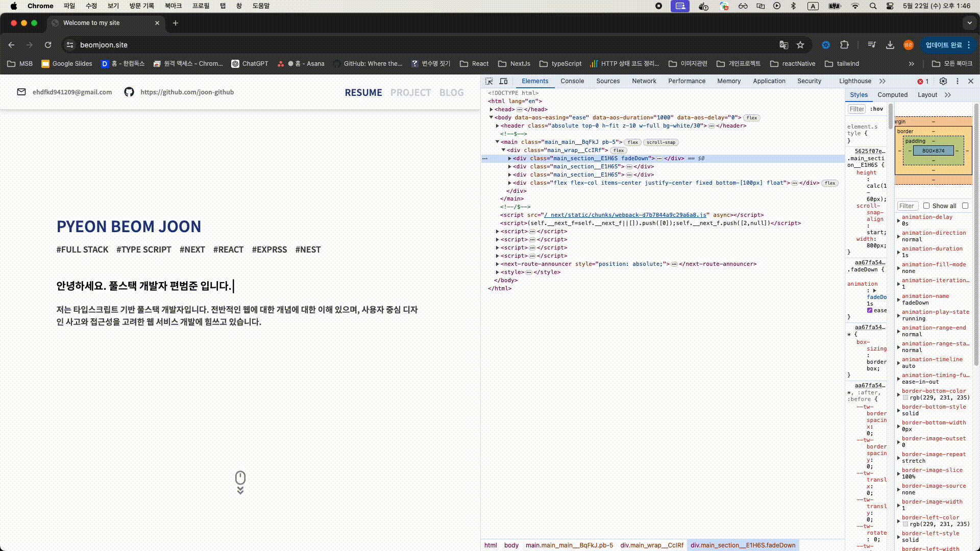The height and width of the screenshot is (551, 980).
Task: Click the translate page icon
Action: coord(784,45)
